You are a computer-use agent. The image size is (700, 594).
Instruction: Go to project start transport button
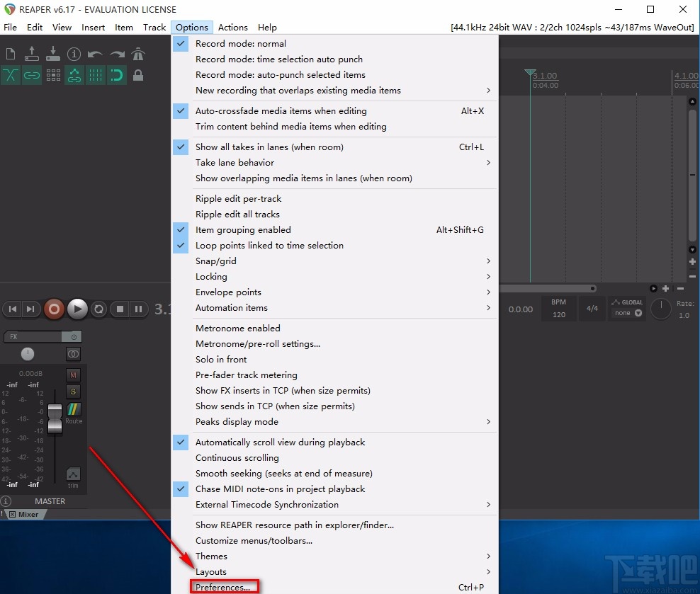[x=13, y=309]
